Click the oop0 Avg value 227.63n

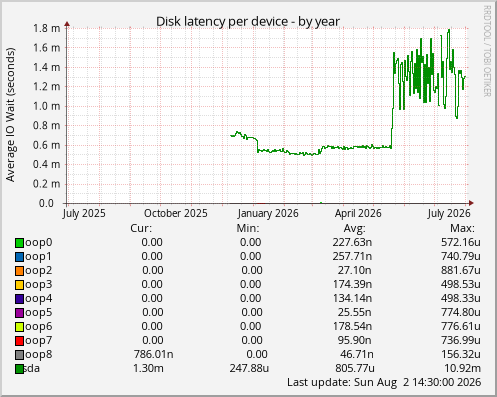352,242
